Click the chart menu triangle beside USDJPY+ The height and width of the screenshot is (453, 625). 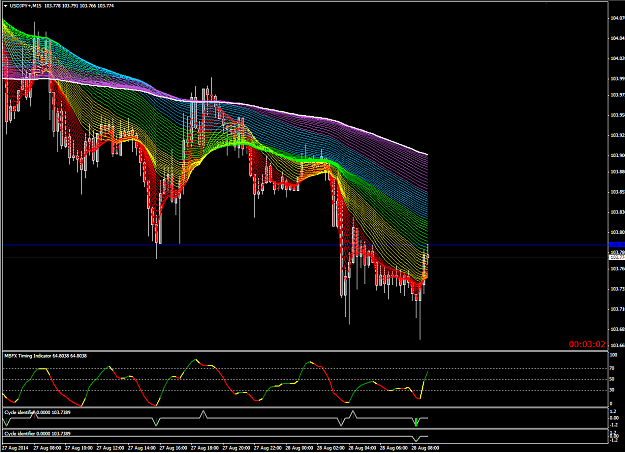[x=5, y=6]
